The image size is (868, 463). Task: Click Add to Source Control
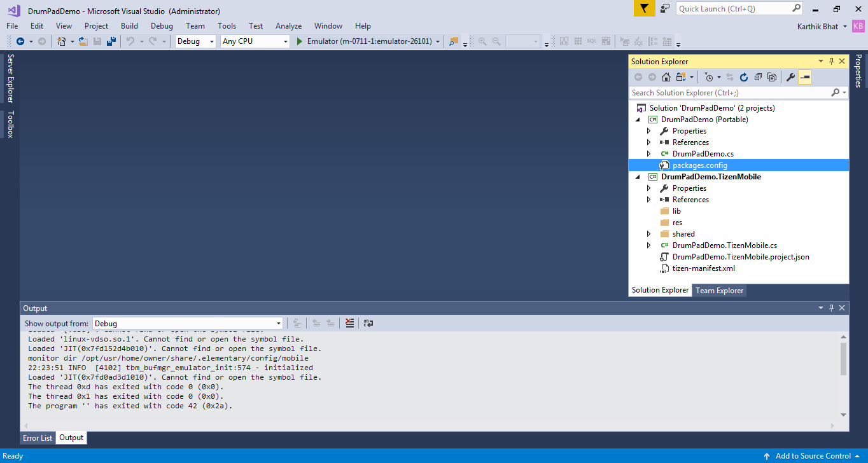[x=813, y=456]
